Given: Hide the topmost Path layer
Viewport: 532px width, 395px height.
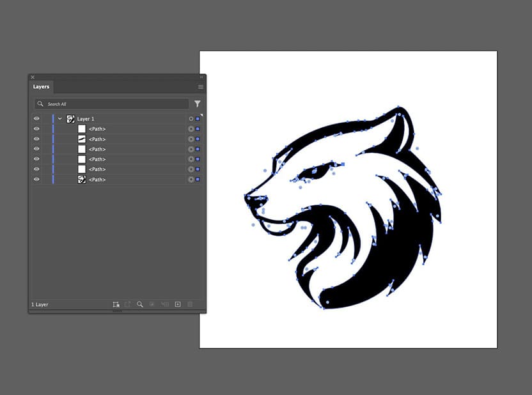Looking at the screenshot, I should 36,128.
